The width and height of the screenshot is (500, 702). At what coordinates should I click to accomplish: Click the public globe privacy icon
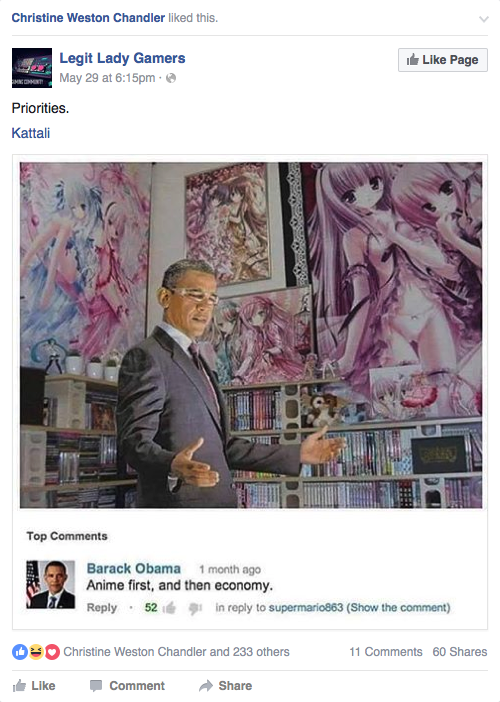coord(171,78)
